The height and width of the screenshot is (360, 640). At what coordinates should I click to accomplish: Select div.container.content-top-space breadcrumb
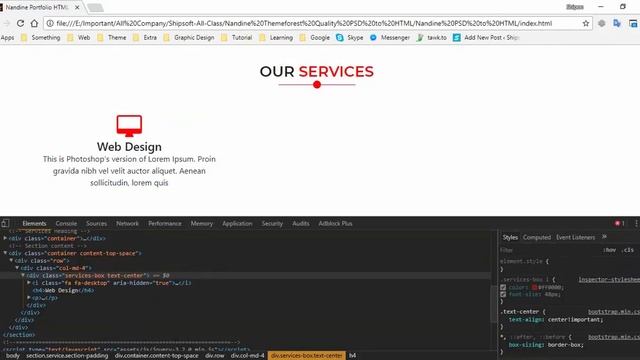coord(157,356)
